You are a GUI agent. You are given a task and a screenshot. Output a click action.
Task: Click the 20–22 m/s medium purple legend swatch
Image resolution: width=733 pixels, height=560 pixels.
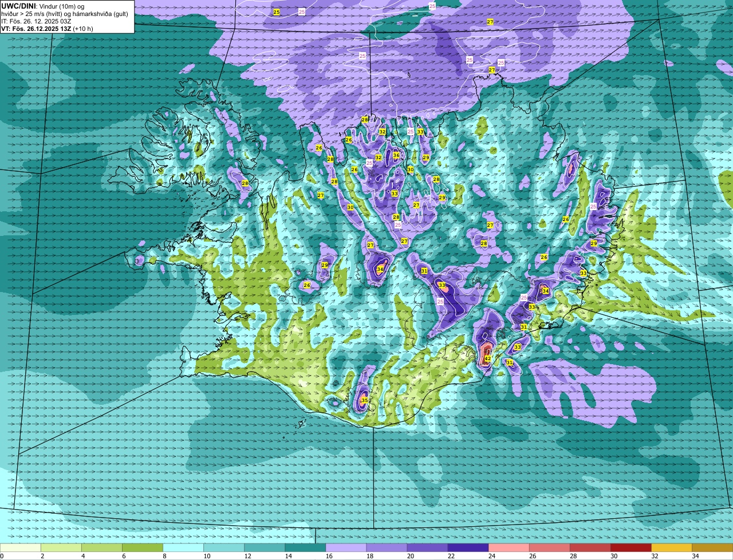tap(428, 548)
